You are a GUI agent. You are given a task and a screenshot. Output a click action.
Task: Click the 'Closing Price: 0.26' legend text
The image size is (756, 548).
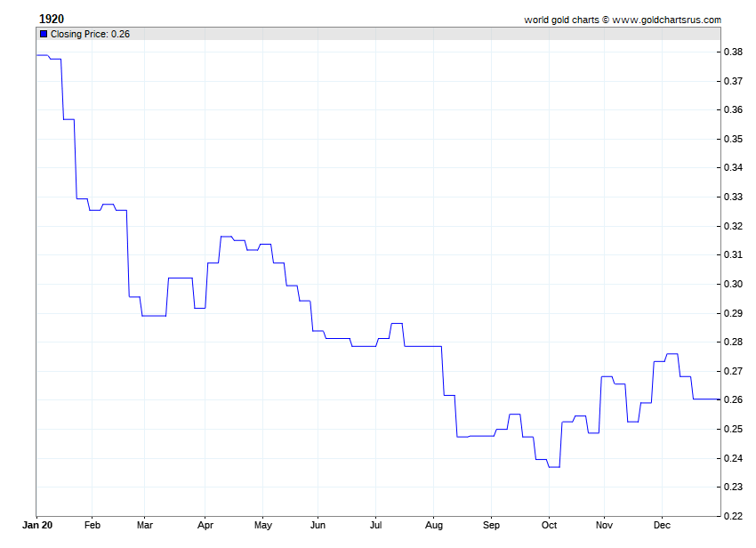click(x=89, y=34)
